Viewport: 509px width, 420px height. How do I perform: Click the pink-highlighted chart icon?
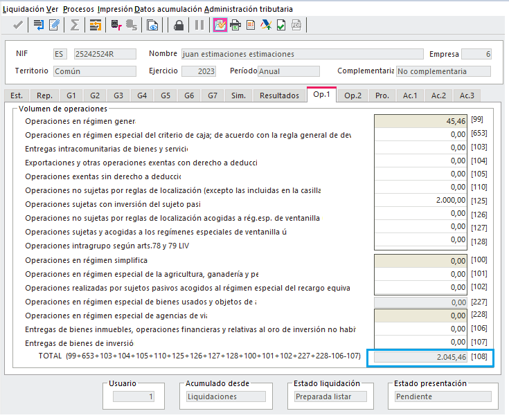[x=220, y=26]
